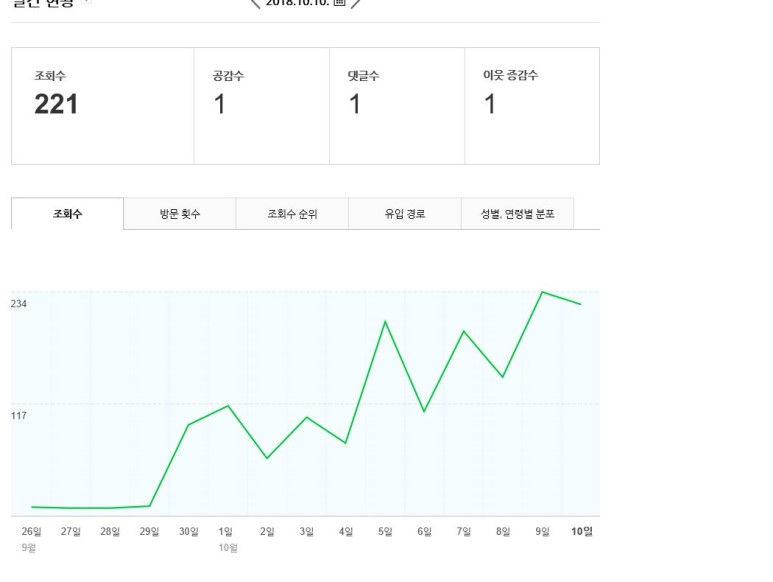Click the 26일 label on the x-axis
The image size is (773, 582).
click(31, 532)
